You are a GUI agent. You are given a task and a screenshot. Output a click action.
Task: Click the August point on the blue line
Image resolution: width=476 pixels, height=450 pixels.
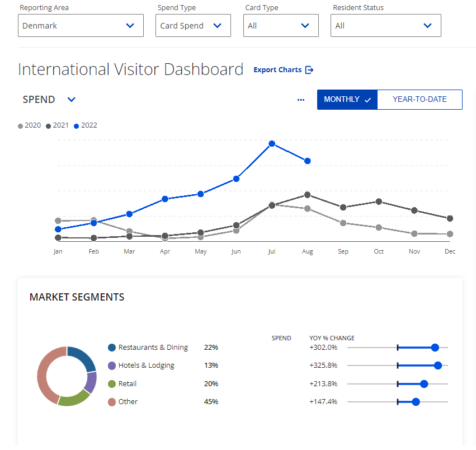click(x=307, y=161)
